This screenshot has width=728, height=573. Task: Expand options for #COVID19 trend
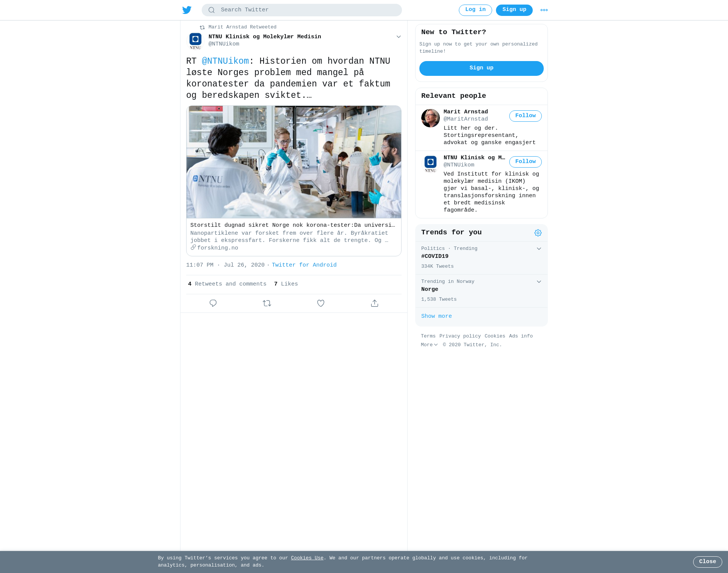click(x=539, y=249)
